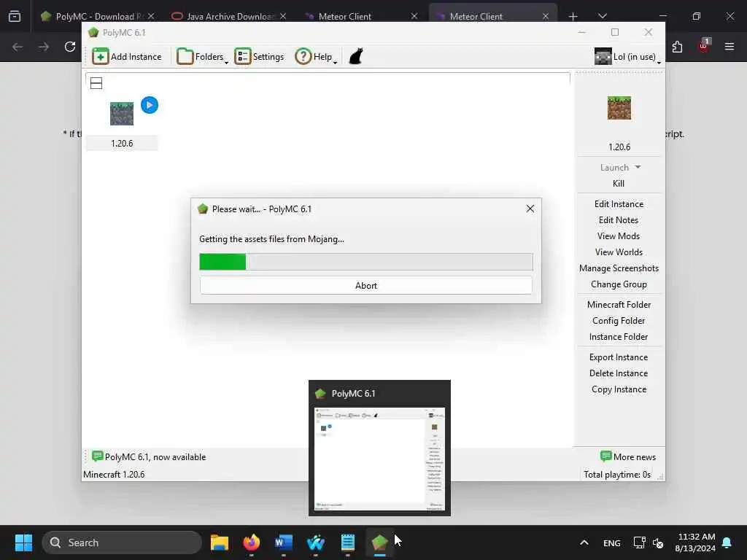Open the Config Folder
The image size is (747, 560).
coord(619,321)
